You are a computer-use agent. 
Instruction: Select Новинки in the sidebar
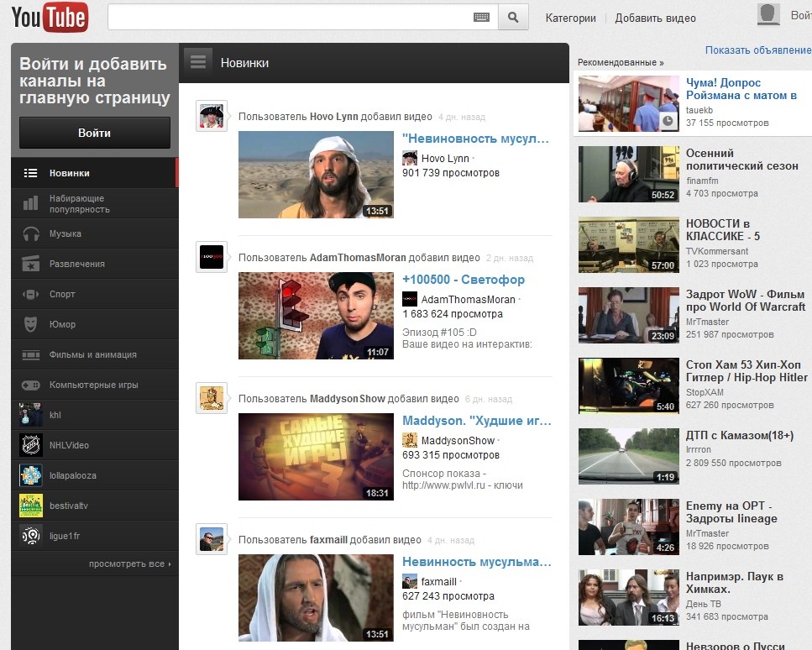point(95,173)
